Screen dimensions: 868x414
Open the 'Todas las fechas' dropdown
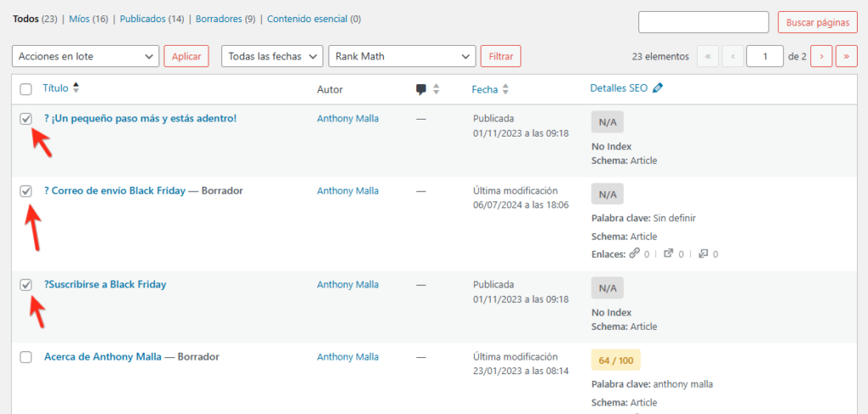click(272, 57)
